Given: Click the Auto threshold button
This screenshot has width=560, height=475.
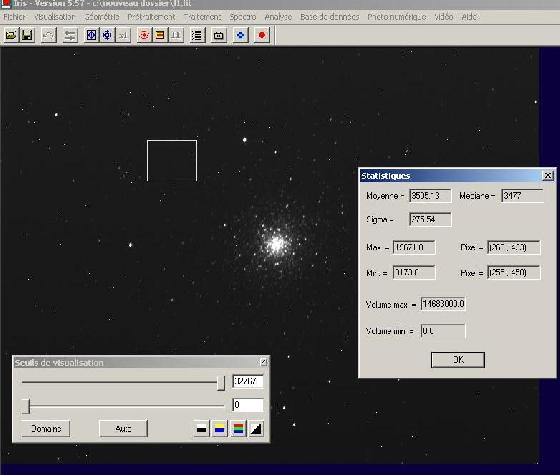Looking at the screenshot, I should point(123,429).
